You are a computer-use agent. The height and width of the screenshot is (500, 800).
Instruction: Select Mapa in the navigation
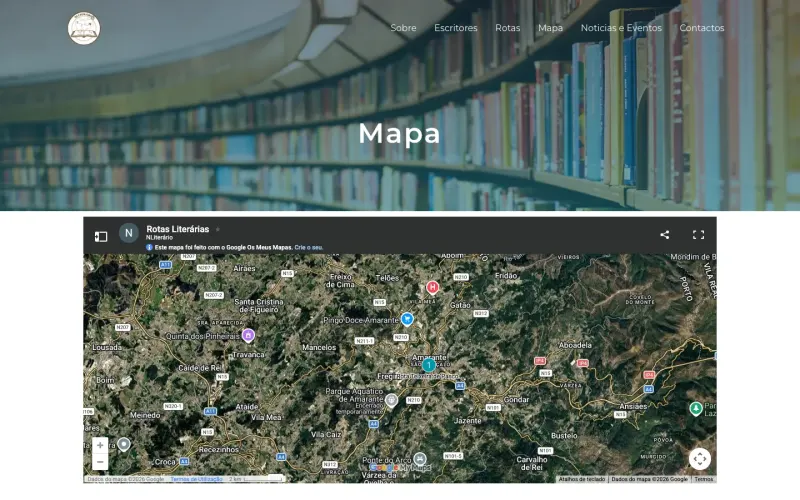(550, 28)
